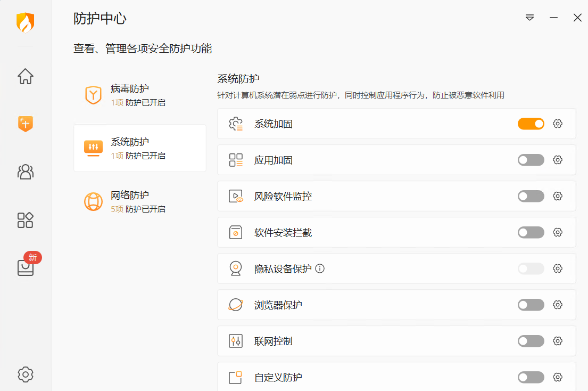Enable the 应用加固 toggle
The width and height of the screenshot is (588, 391).
pos(531,160)
